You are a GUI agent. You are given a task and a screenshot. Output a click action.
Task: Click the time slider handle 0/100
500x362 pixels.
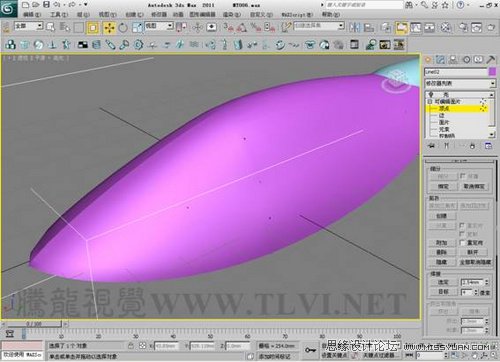click(x=34, y=324)
